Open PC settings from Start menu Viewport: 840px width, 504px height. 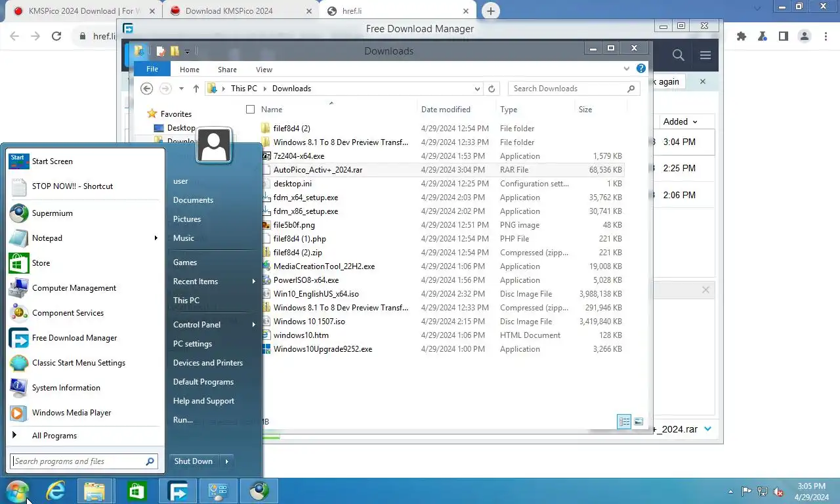click(x=192, y=344)
